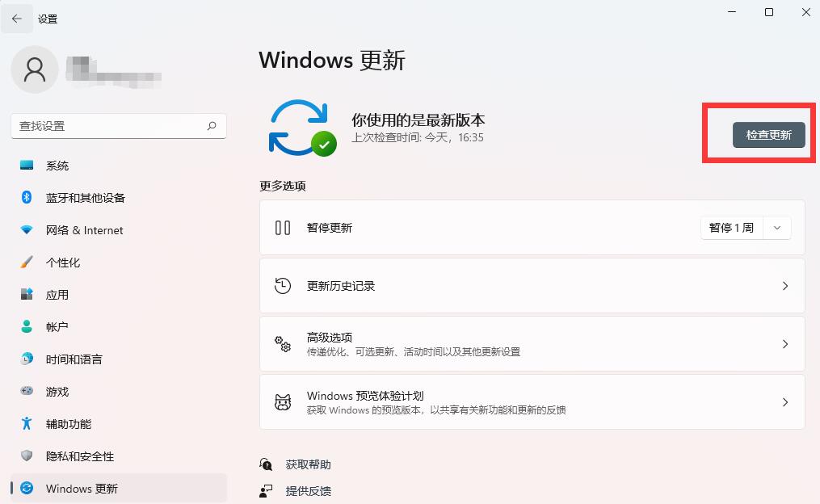Open the 更新历史记录 row
The image size is (820, 504).
click(532, 286)
